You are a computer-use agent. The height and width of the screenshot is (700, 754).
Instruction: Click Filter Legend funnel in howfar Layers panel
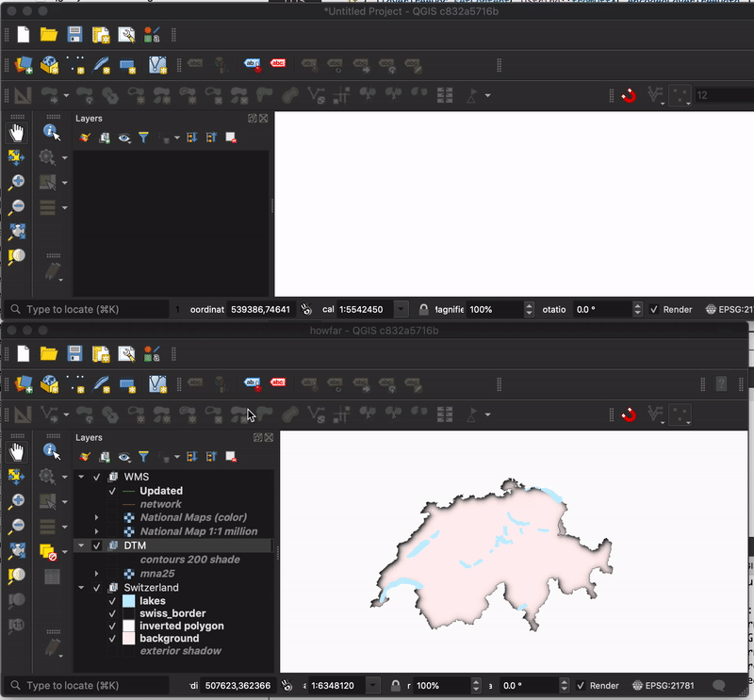point(143,456)
